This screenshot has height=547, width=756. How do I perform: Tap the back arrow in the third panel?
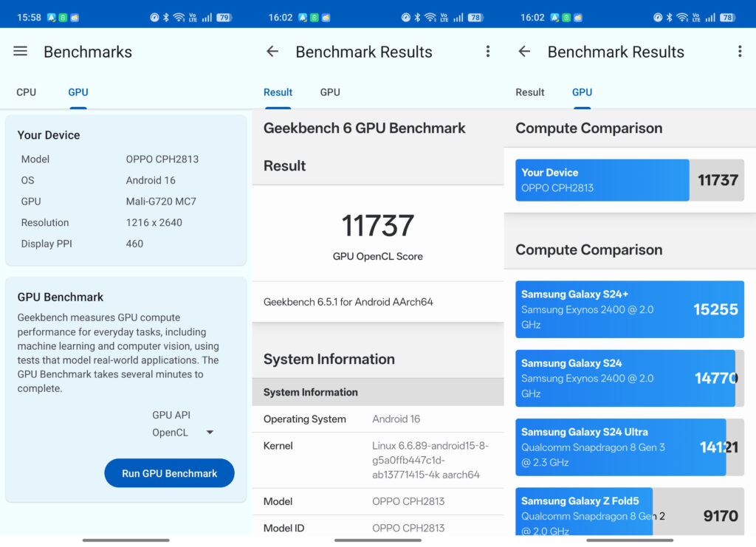(x=524, y=52)
